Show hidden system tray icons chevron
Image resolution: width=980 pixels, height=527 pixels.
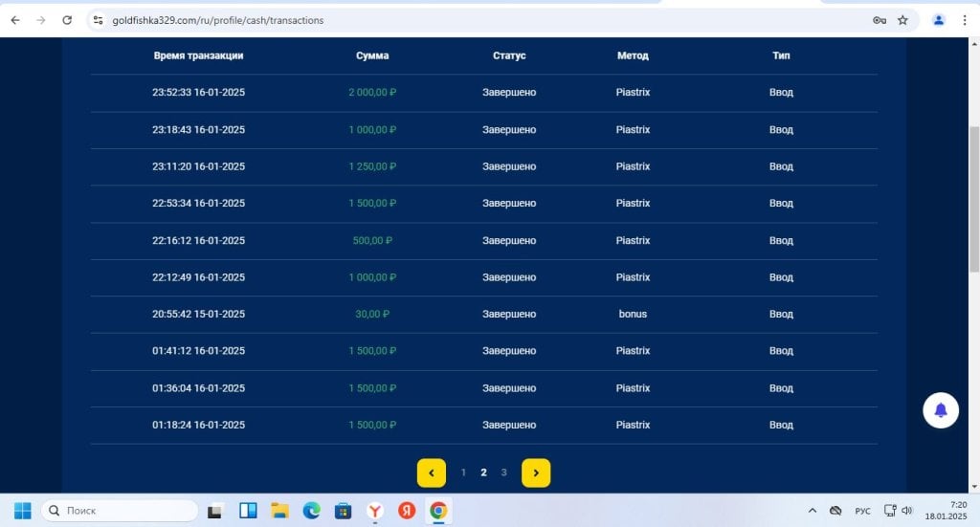812,511
